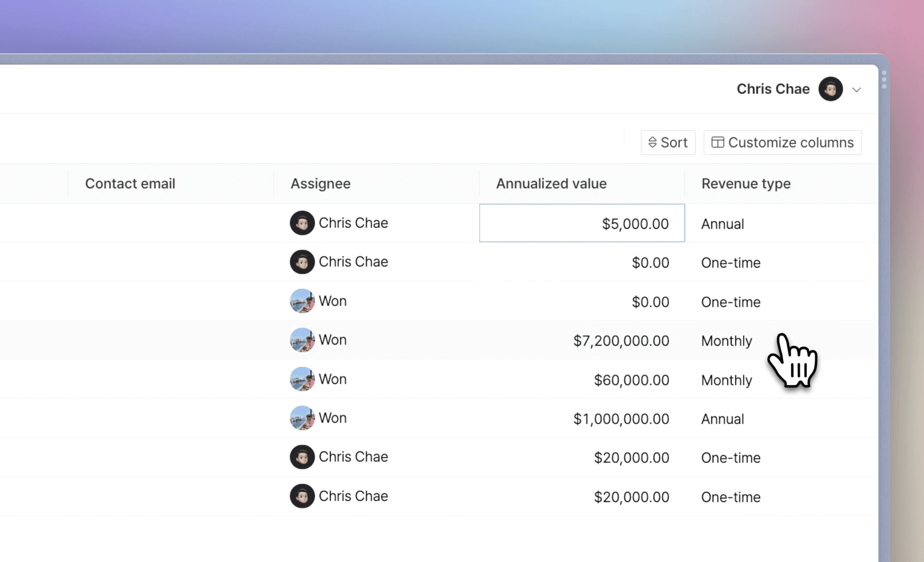Screen dimensions: 924x562
Task: Click the Chris Chae name in header
Action: tap(773, 89)
